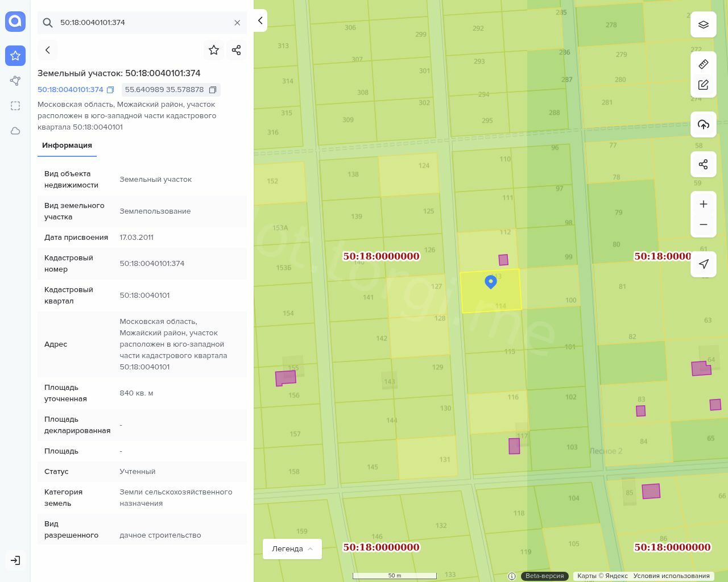The image size is (728, 582).
Task: Open the map layers panel
Action: (704, 25)
